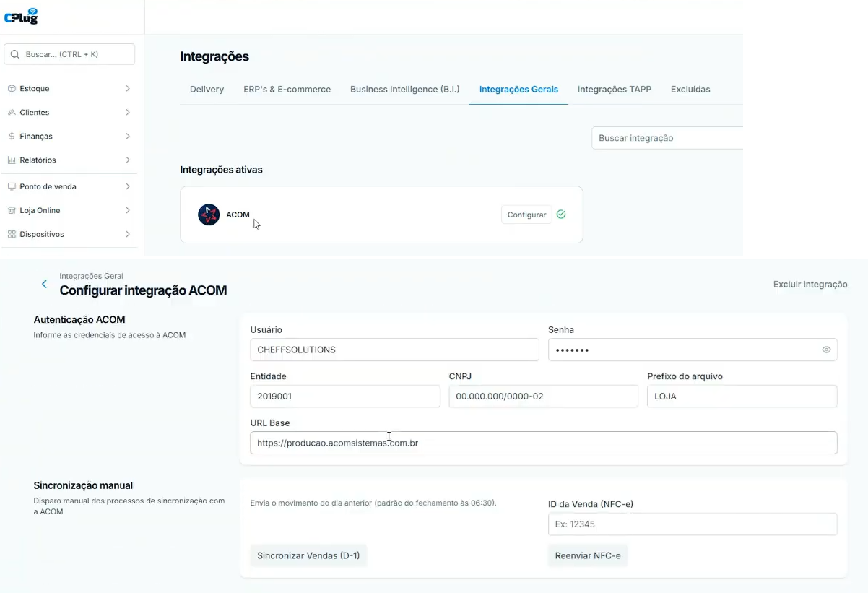Switch to Business Intelligence (B.I.) tab
The height and width of the screenshot is (593, 868).
(x=404, y=90)
